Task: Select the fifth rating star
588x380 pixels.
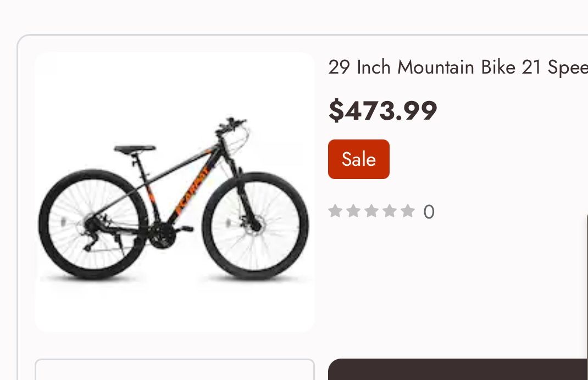Action: [x=407, y=211]
